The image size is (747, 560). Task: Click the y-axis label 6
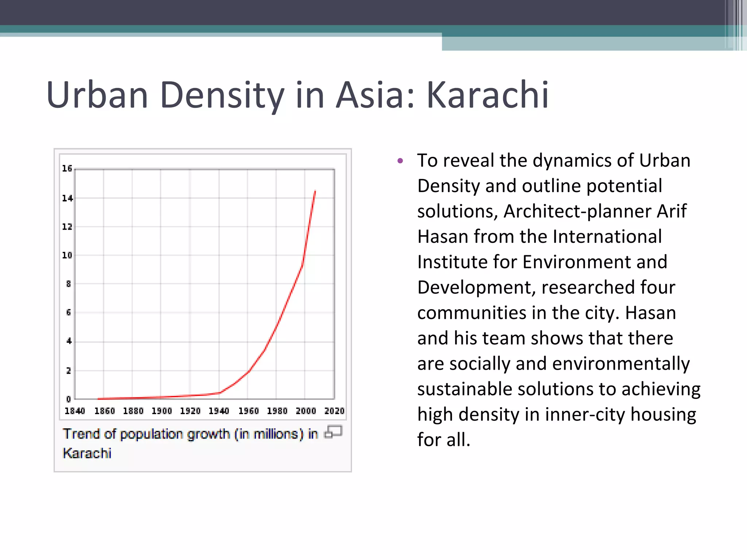pyautogui.click(x=69, y=312)
